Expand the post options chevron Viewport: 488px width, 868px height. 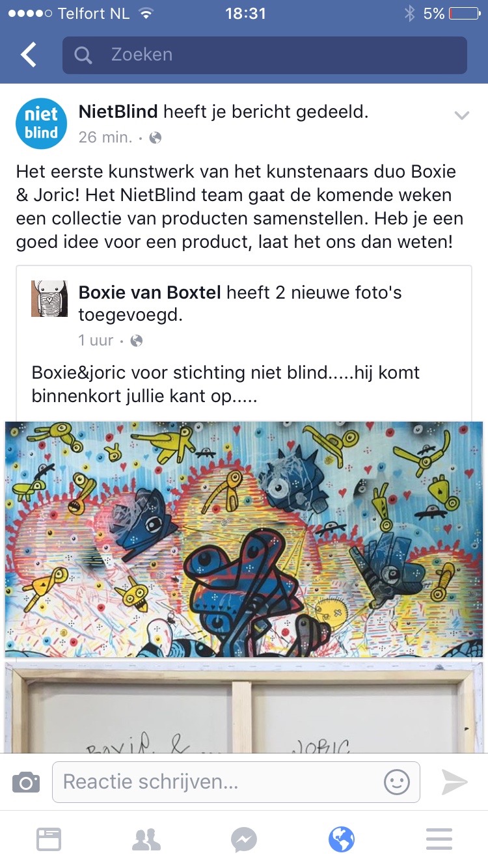(461, 116)
